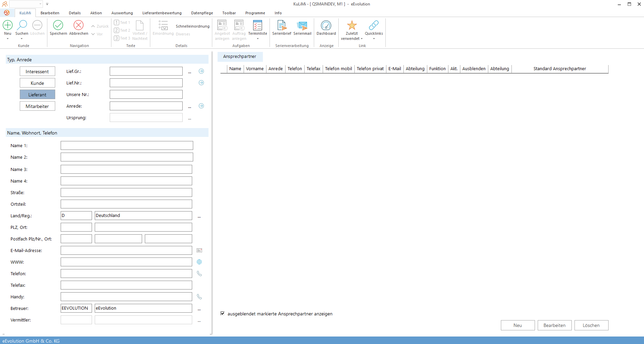Go back using Zurück navigation
This screenshot has width=644, height=344.
coord(100,26)
